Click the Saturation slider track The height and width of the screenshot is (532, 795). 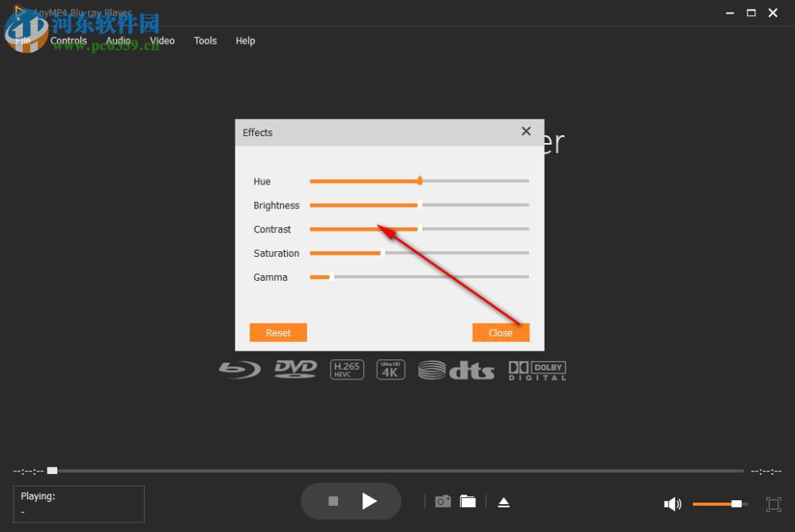click(419, 253)
